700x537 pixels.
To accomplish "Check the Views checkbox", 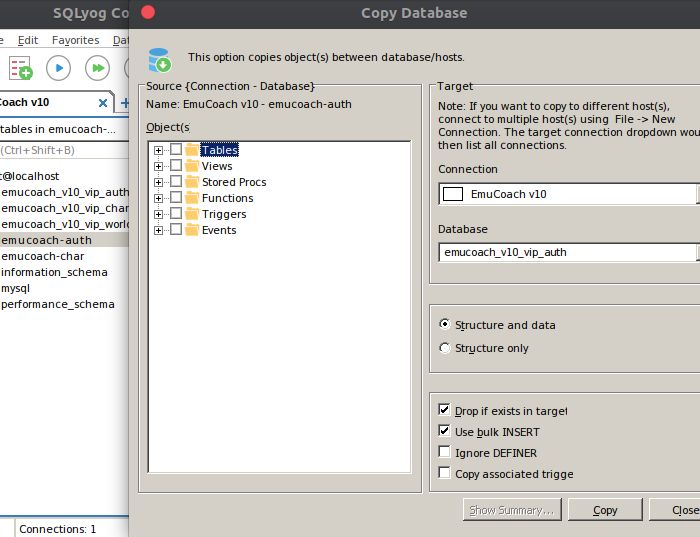I will pos(176,165).
